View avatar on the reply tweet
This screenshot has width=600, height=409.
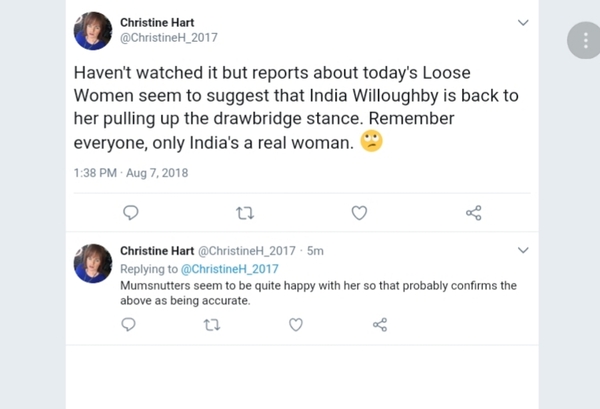93,262
